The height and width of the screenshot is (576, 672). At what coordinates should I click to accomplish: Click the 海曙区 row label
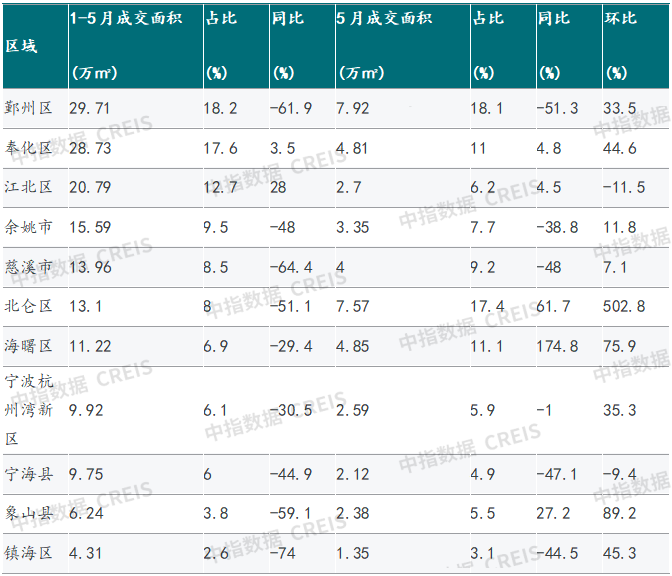(x=28, y=346)
